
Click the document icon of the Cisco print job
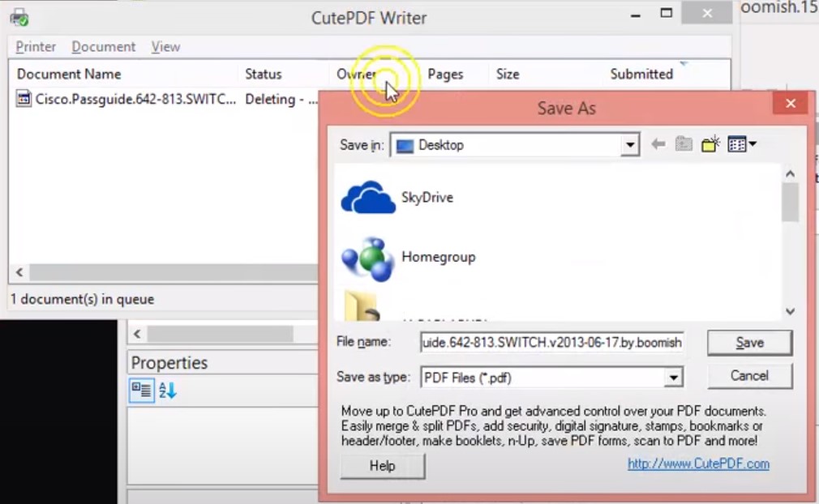(24, 98)
